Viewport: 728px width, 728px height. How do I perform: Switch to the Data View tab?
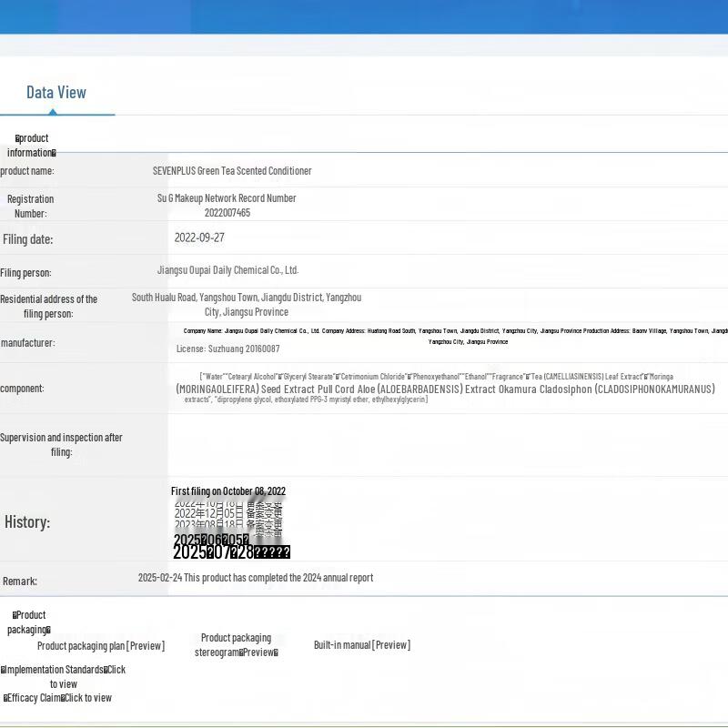pyautogui.click(x=56, y=92)
